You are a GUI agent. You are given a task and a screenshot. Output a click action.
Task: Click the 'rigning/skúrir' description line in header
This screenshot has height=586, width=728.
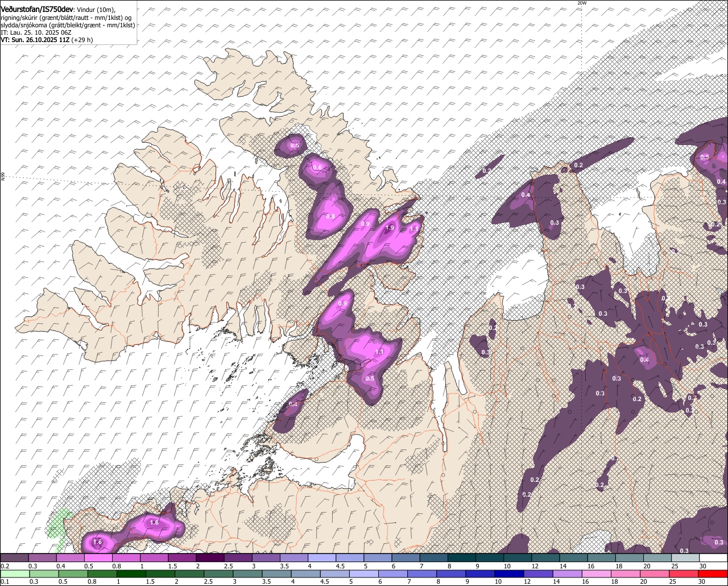67,18
